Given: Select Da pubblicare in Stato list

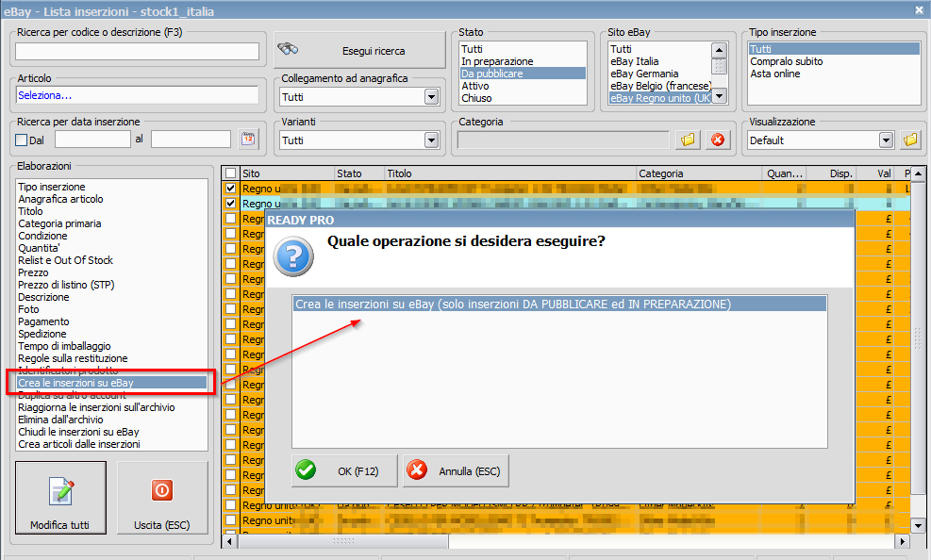Looking at the screenshot, I should click(523, 74).
